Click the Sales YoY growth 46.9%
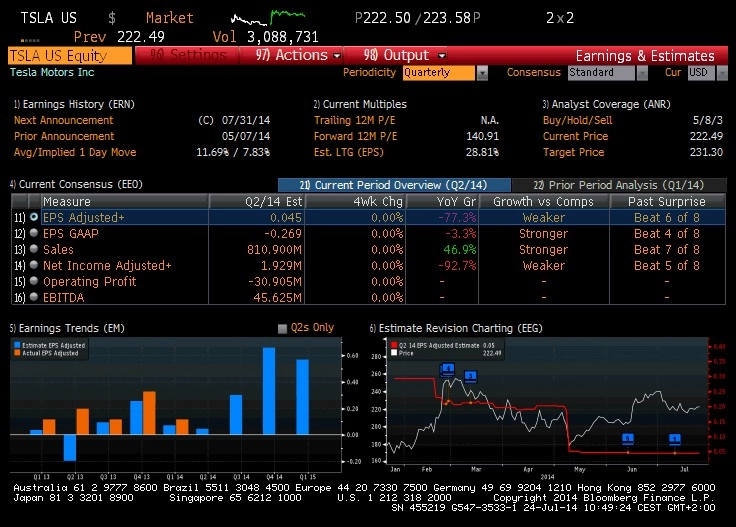This screenshot has width=736, height=527. [460, 250]
